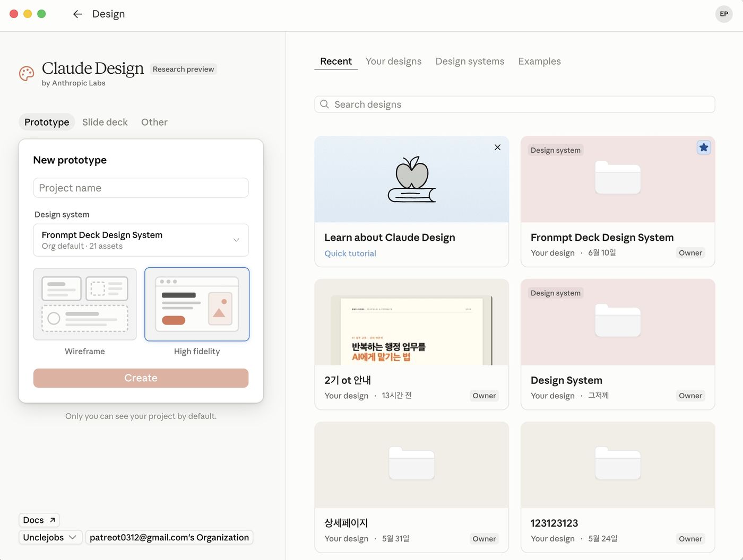Image resolution: width=743 pixels, height=560 pixels.
Task: Switch to the Prototype tab
Action: [x=47, y=122]
